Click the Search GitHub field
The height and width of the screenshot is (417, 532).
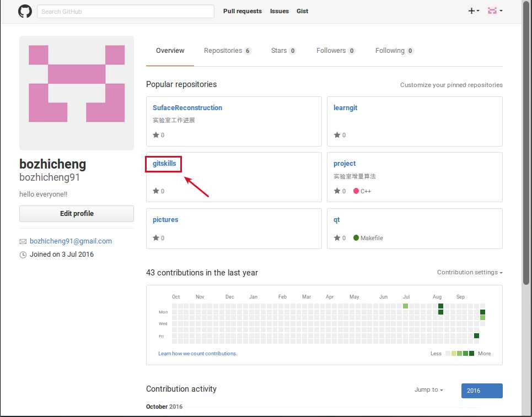pos(126,11)
